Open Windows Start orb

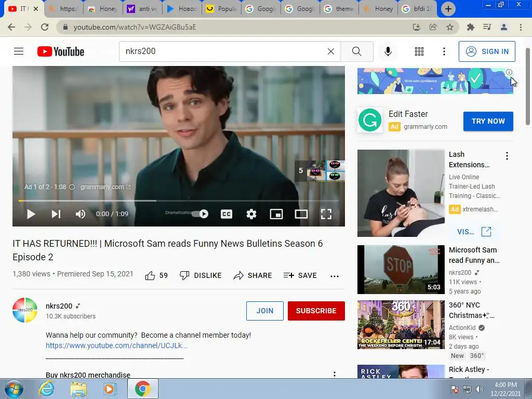(14, 389)
